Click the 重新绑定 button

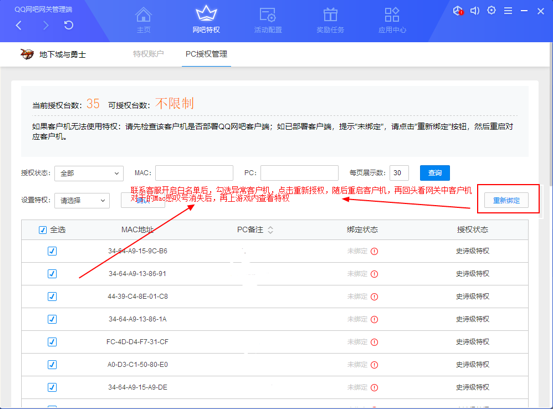(506, 200)
